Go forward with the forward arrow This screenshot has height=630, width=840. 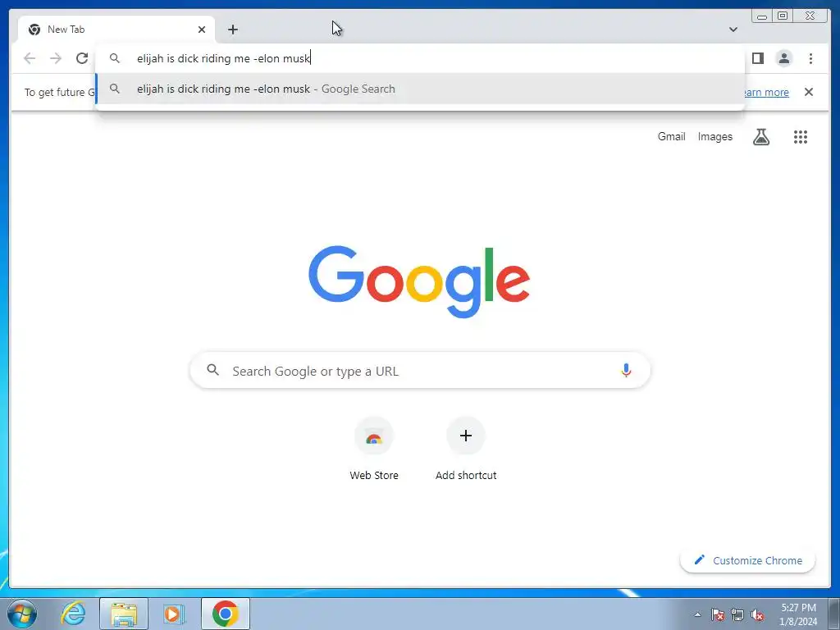56,58
